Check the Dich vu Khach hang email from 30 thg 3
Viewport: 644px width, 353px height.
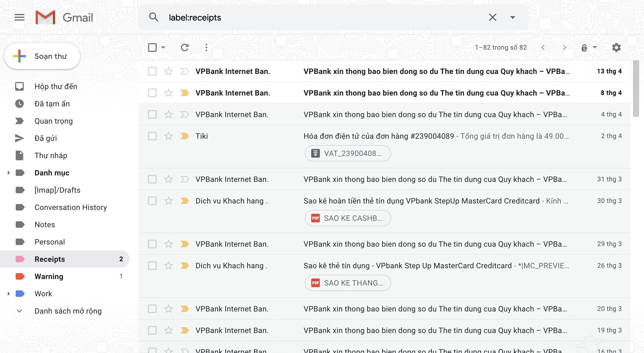coord(152,201)
